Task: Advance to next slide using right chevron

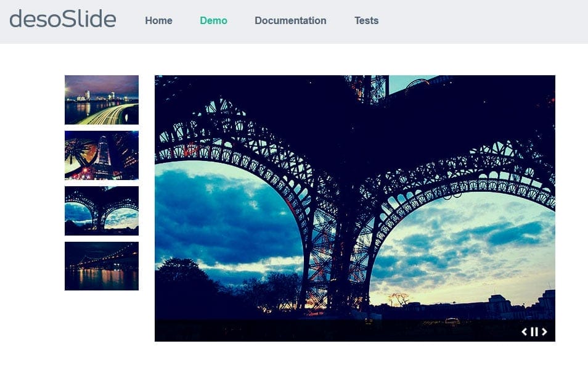Action: (544, 332)
